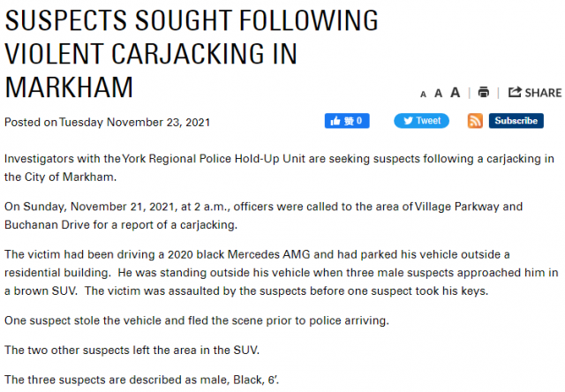The height and width of the screenshot is (392, 565).
Task: Select the smallest font size A
Action: pos(423,94)
